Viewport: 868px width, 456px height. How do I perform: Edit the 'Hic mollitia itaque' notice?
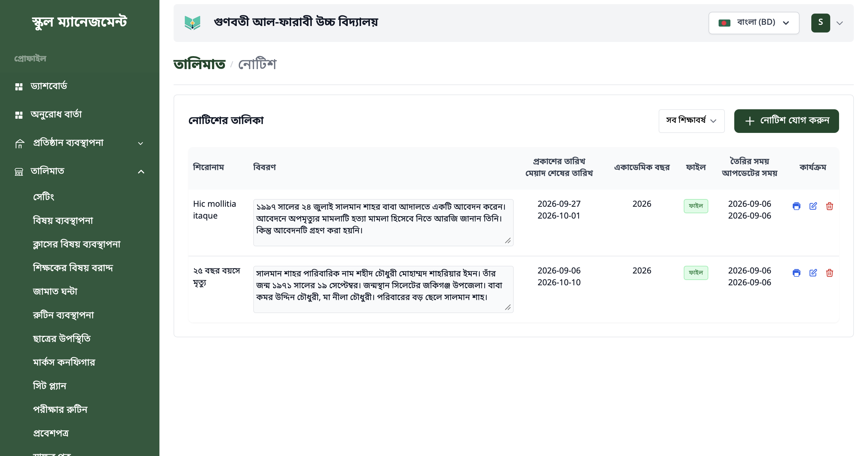click(x=813, y=206)
